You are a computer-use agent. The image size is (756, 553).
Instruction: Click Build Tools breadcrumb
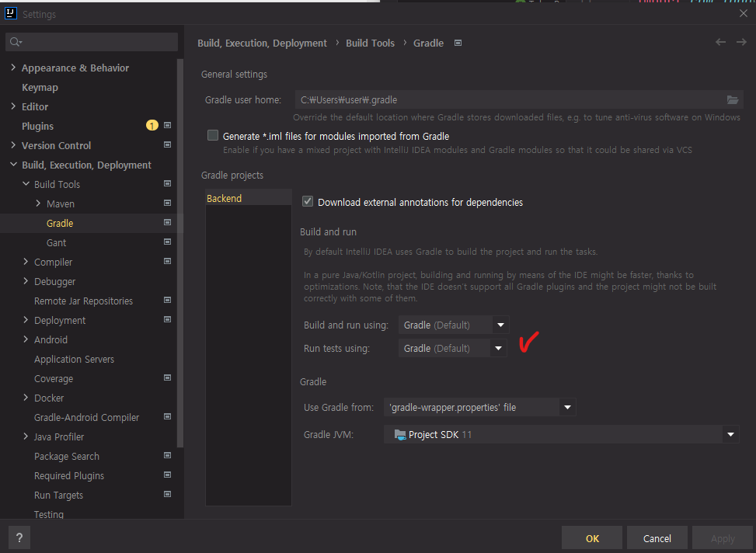pos(370,43)
